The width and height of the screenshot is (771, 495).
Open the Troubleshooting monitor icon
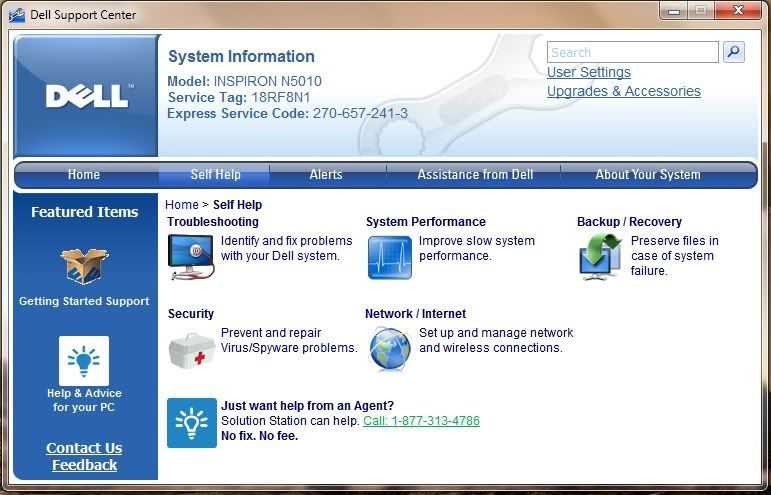(191, 257)
